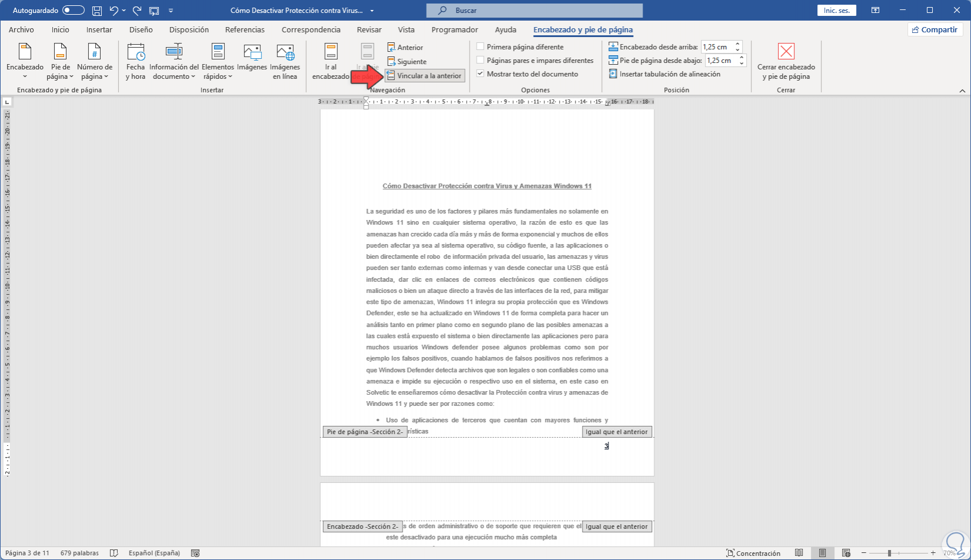Viewport: 971px width, 560px height.
Task: Switch to the Insertar tab
Action: coord(99,29)
